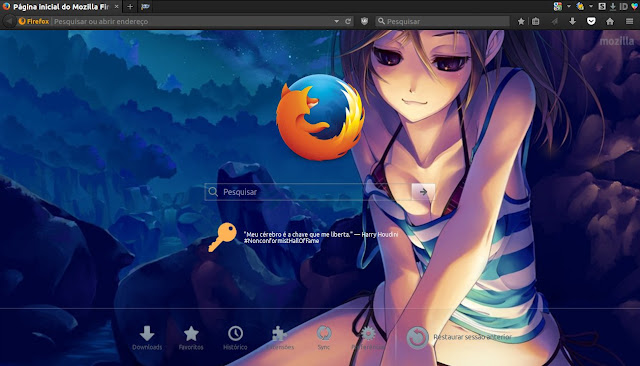Viewport: 640px width, 366px height.
Task: Click the 'ID' extension icon
Action: click(x=623, y=7)
